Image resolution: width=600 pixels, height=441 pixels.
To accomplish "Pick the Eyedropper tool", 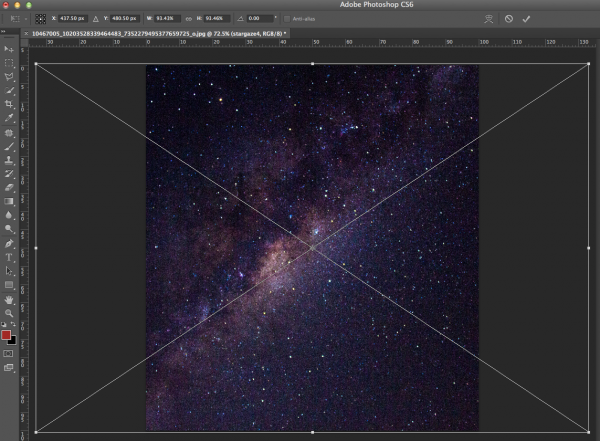I will click(9, 117).
